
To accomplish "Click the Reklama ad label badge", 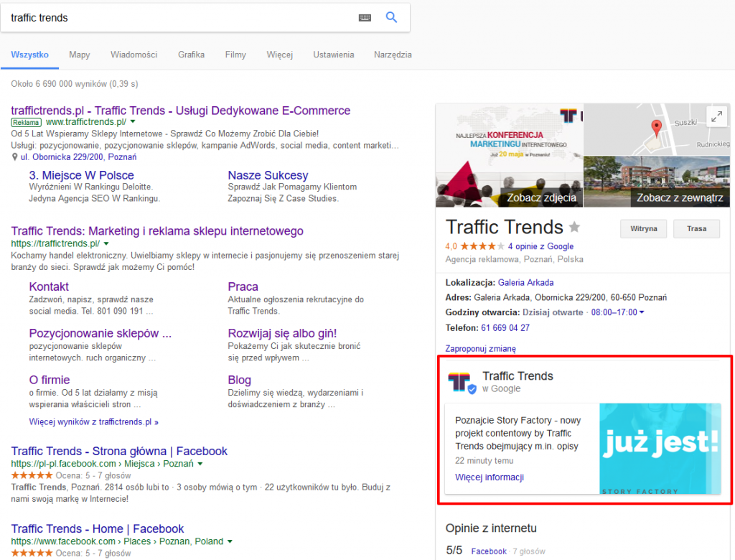I will pos(27,123).
